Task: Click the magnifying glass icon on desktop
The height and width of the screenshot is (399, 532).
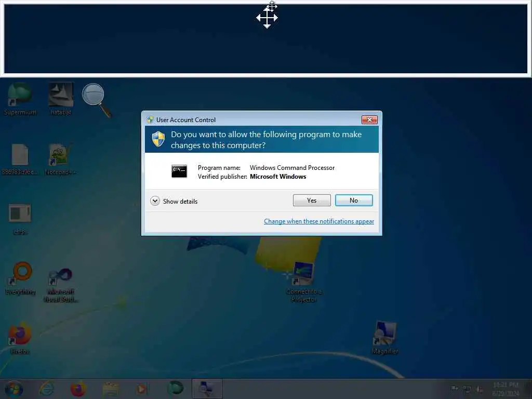Action: point(96,100)
